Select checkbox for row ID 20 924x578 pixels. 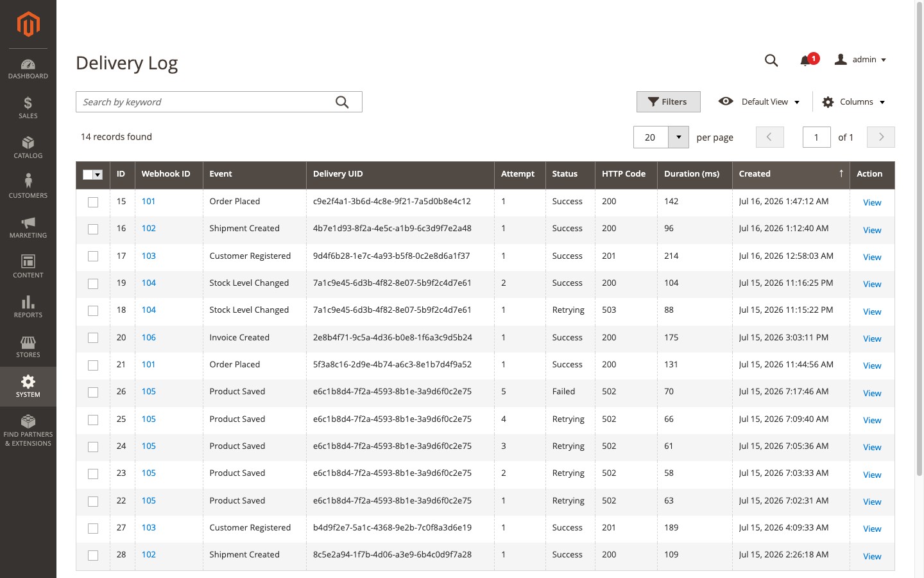[x=93, y=338]
